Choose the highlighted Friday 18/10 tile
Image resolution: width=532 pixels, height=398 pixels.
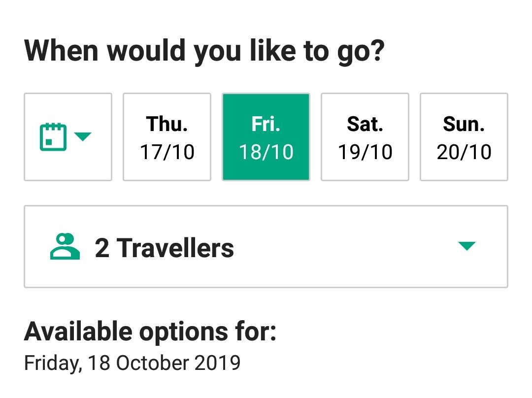click(x=266, y=137)
